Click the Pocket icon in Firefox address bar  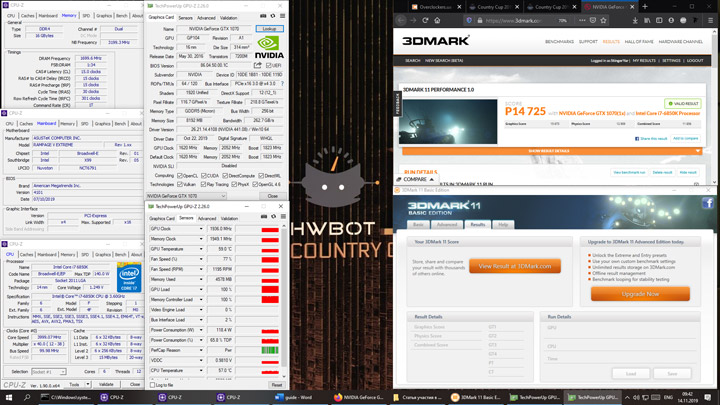pos(593,20)
